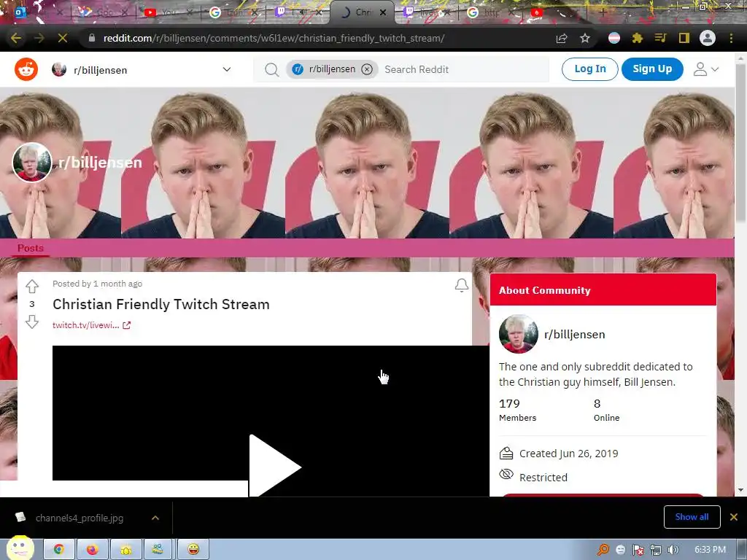Click community avatar in About Community
Image resolution: width=747 pixels, height=560 pixels.
(519, 334)
